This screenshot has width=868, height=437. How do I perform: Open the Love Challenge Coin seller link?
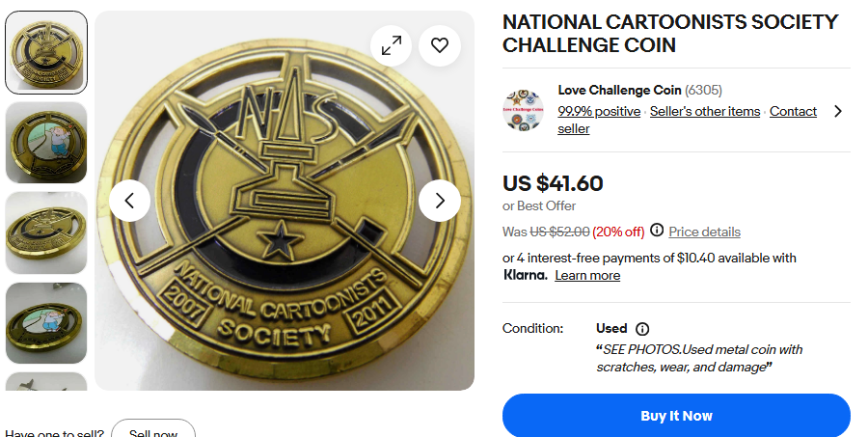click(x=619, y=91)
